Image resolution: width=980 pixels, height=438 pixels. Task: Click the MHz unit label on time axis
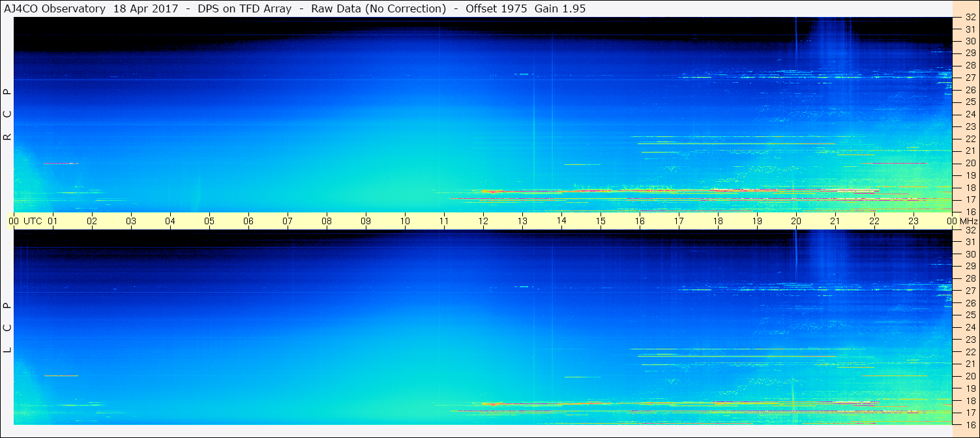[968, 221]
